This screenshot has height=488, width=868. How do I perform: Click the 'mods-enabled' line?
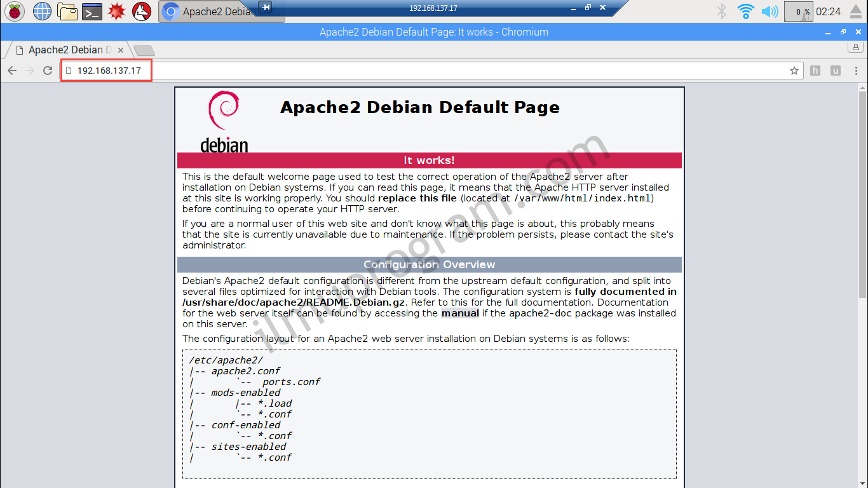point(246,393)
